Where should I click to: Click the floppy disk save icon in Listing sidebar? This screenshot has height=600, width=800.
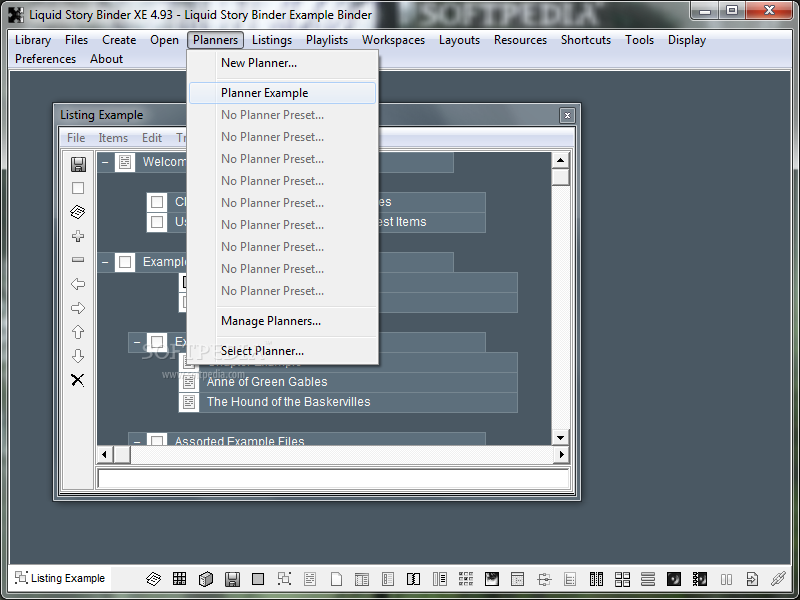(78, 164)
